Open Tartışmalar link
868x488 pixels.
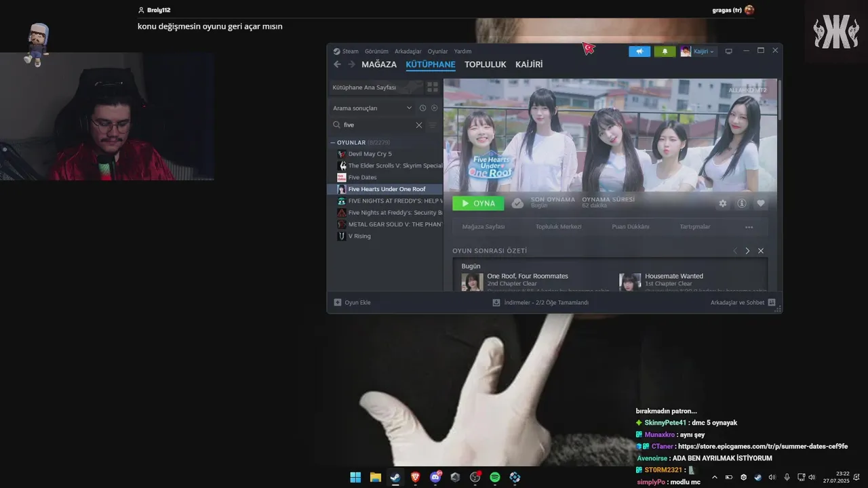tap(695, 226)
